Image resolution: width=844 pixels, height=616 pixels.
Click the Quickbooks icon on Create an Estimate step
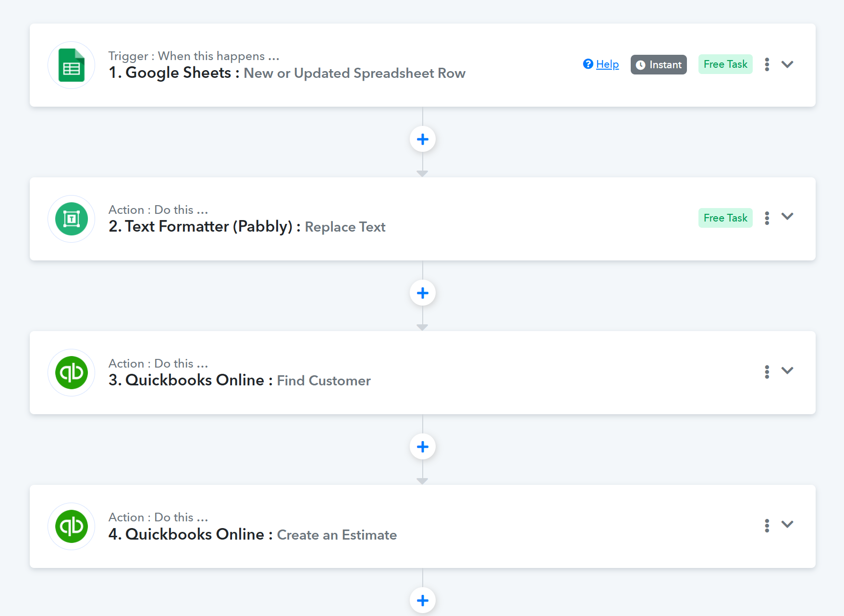tap(72, 527)
